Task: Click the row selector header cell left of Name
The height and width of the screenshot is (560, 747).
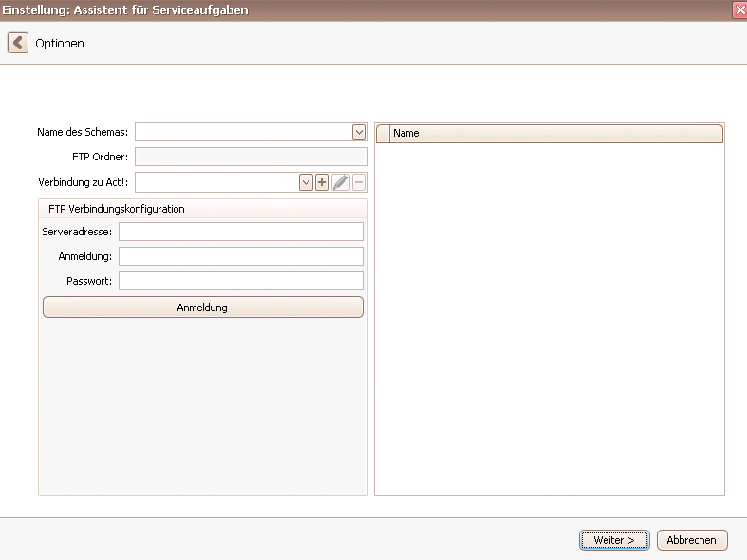Action: (383, 133)
